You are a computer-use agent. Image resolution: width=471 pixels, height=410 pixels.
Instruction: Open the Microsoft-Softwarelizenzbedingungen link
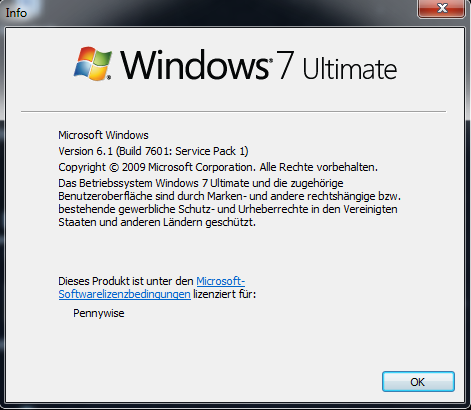click(124, 294)
